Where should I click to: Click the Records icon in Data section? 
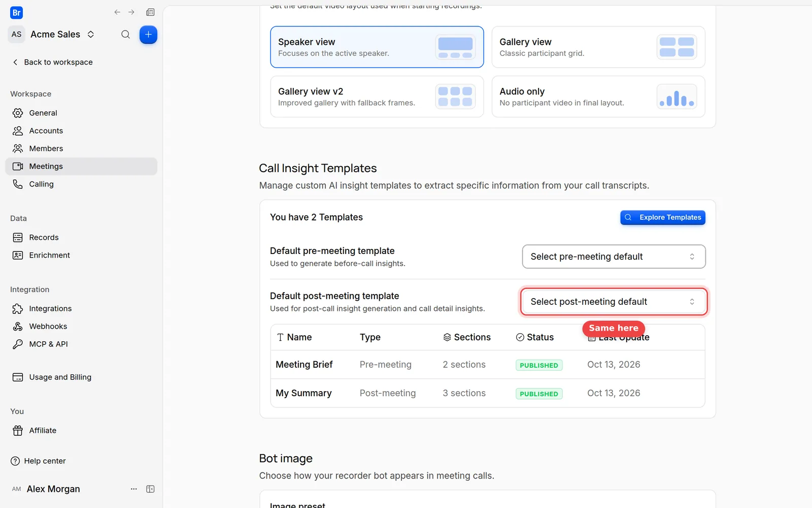[18, 237]
